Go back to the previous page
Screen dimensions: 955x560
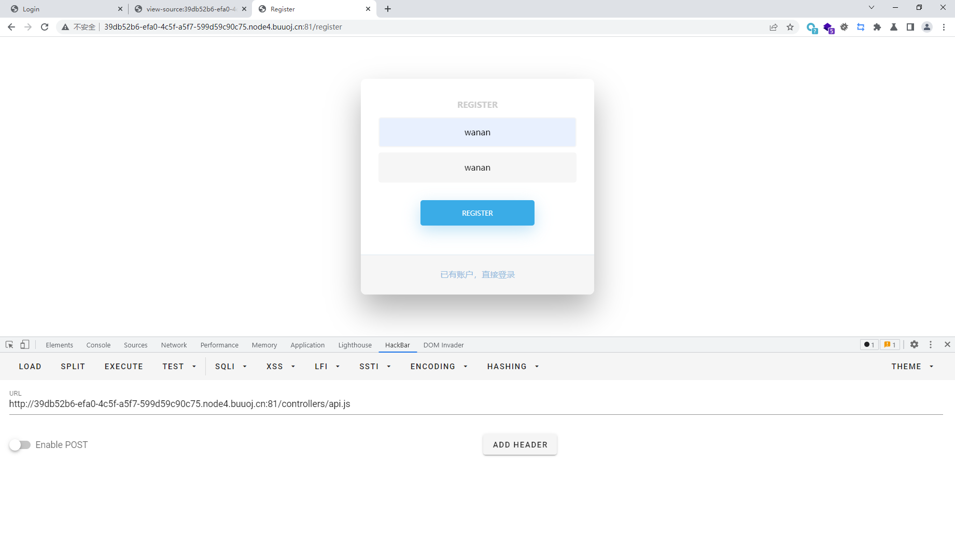coord(11,27)
